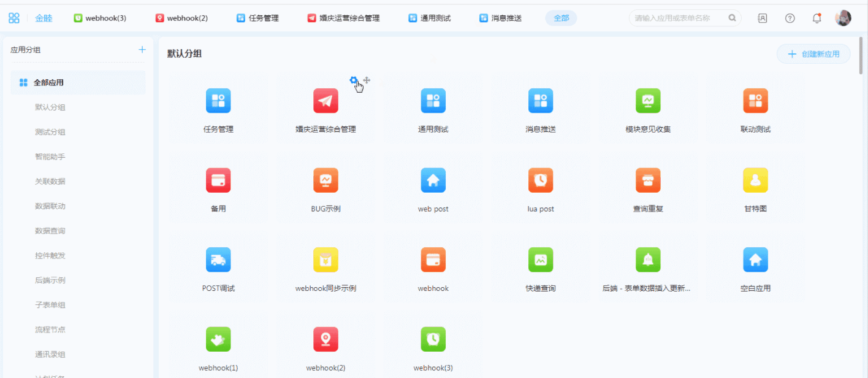Select 测试分组 in the sidebar
Viewport: 868px width, 378px height.
tap(50, 132)
